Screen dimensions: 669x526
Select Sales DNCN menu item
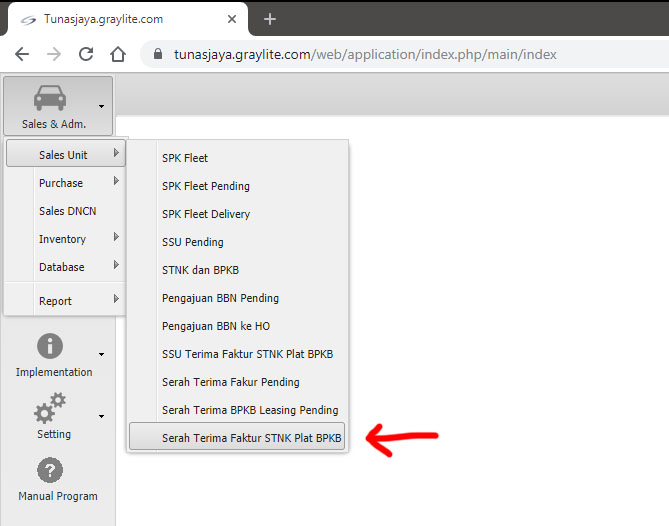(65, 211)
